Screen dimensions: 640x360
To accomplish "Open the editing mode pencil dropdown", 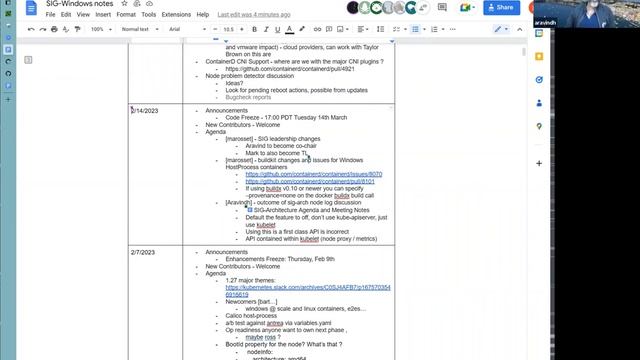I will (x=501, y=29).
